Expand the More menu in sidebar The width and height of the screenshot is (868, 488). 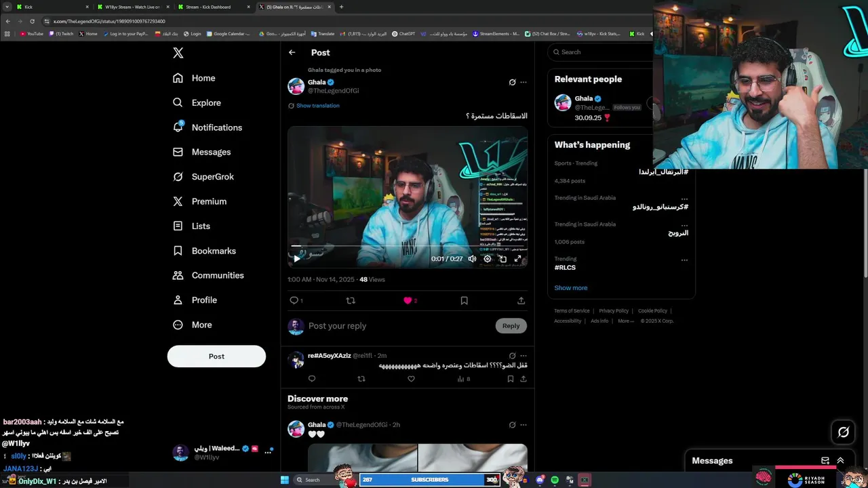pos(193,325)
